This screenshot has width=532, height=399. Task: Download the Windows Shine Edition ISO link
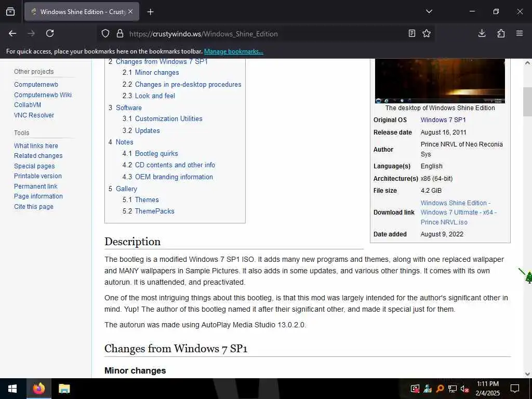(459, 212)
